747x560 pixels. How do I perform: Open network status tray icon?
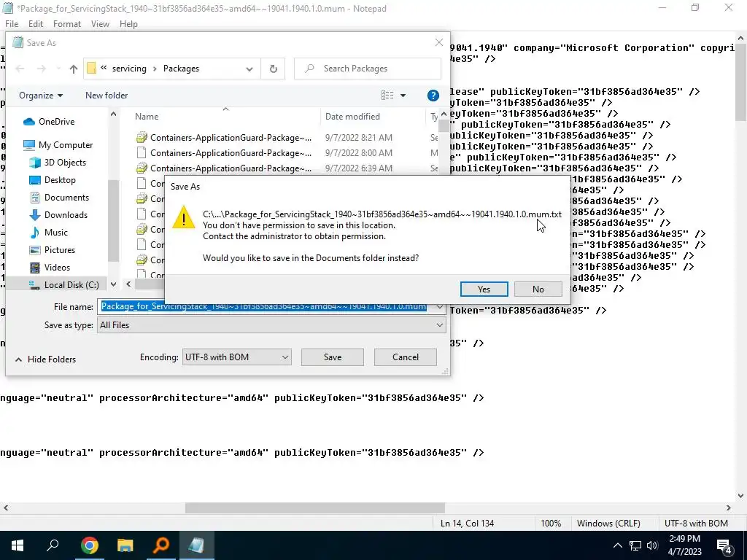635,545
